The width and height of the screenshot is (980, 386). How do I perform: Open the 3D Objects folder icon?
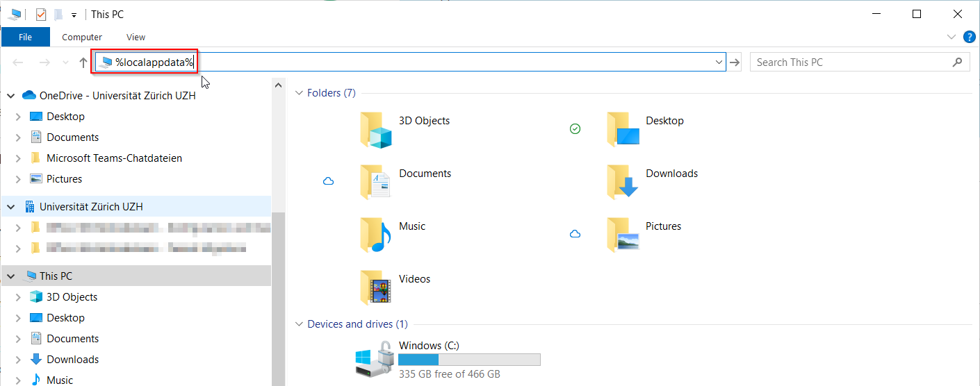[376, 129]
